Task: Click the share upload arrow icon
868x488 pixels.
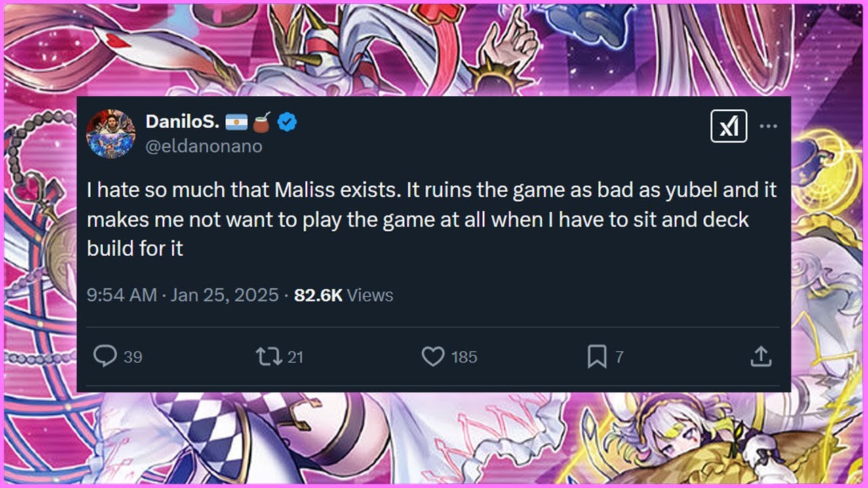Action: point(761,356)
